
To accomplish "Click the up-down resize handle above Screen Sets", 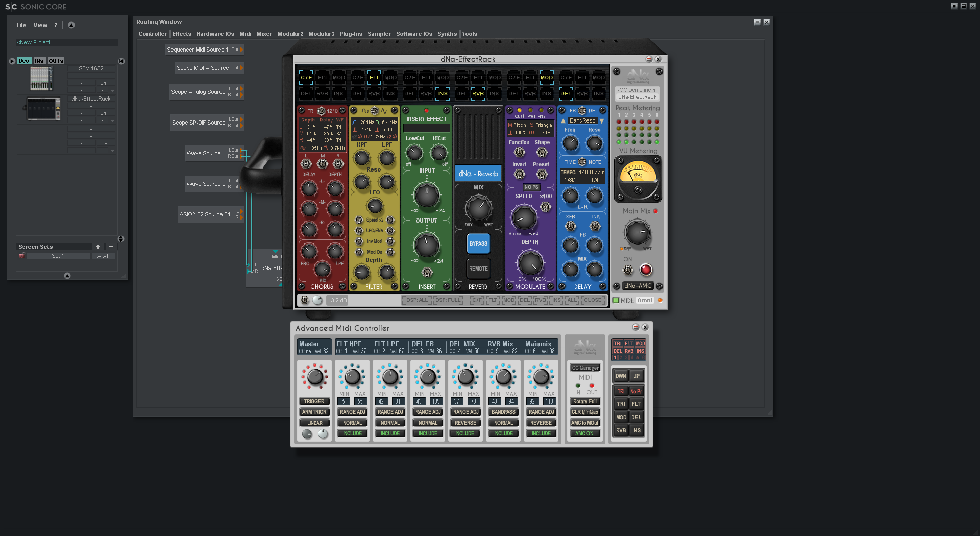I will pyautogui.click(x=121, y=239).
